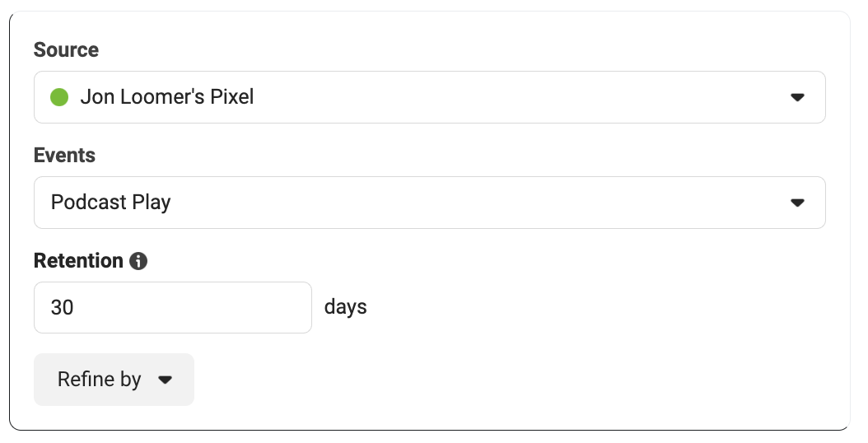Click the Events field's dropdown arrow
Screen dimensions: 868x443
(797, 203)
